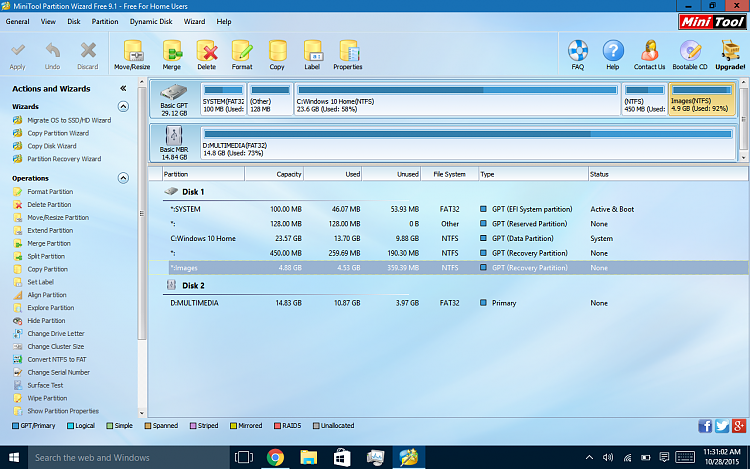Click the Discard X icon
The image size is (750, 469).
point(88,50)
